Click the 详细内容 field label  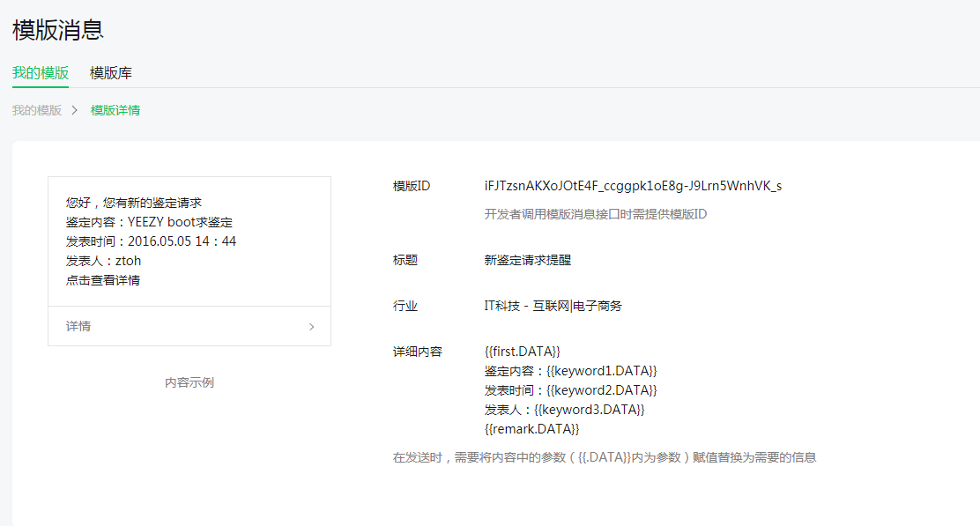(x=418, y=352)
